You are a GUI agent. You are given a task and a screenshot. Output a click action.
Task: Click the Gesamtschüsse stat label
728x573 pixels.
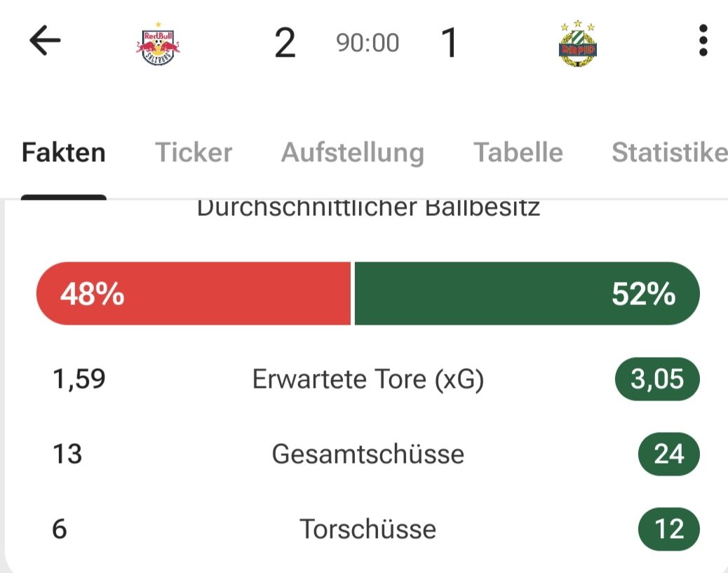pos(368,454)
